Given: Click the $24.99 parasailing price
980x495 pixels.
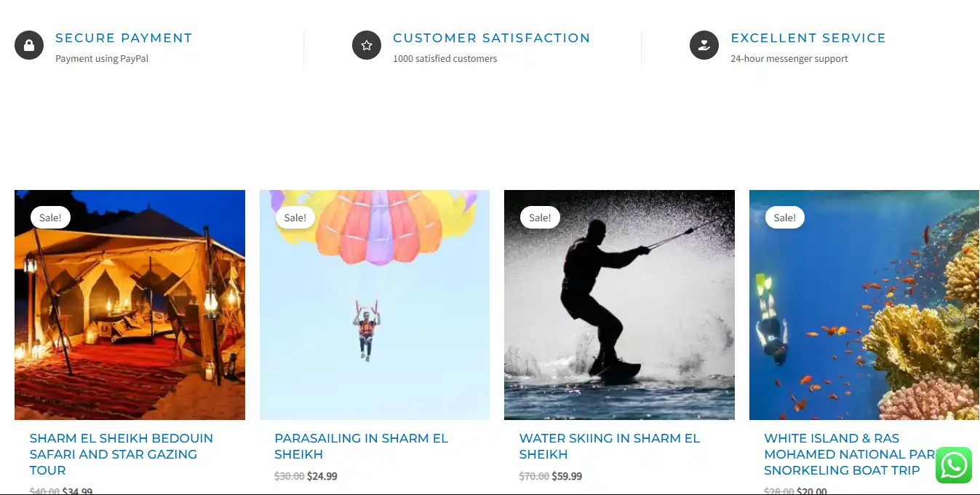Looking at the screenshot, I should tap(322, 476).
